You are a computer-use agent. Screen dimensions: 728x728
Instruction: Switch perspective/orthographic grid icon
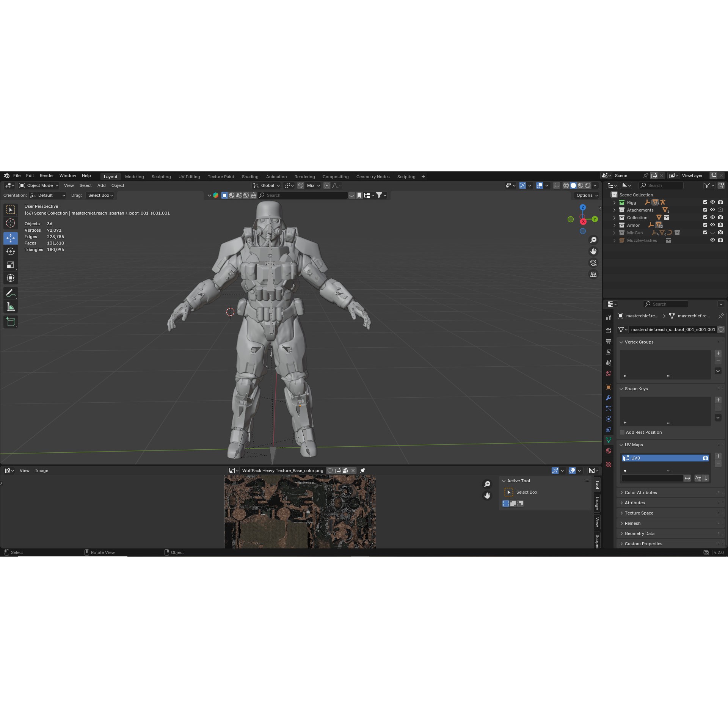point(593,274)
